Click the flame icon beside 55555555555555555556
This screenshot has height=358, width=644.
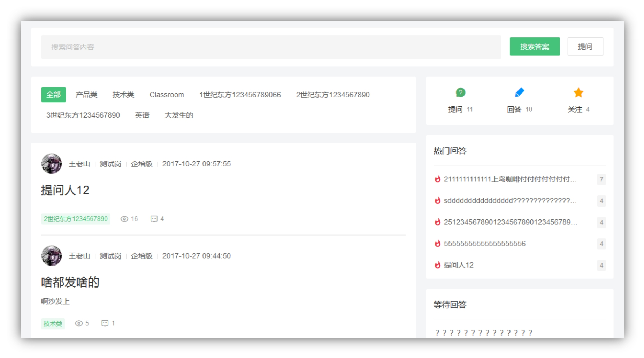(x=437, y=244)
